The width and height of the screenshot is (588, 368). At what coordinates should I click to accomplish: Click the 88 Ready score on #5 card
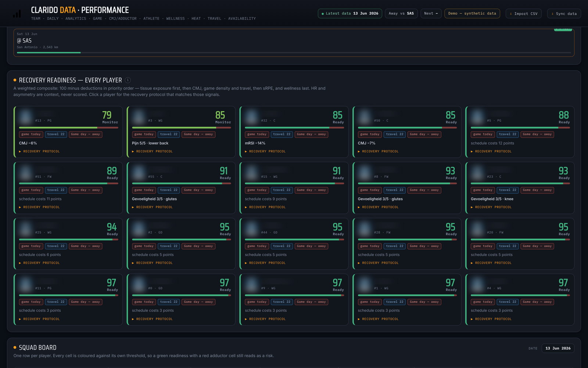pos(564,117)
